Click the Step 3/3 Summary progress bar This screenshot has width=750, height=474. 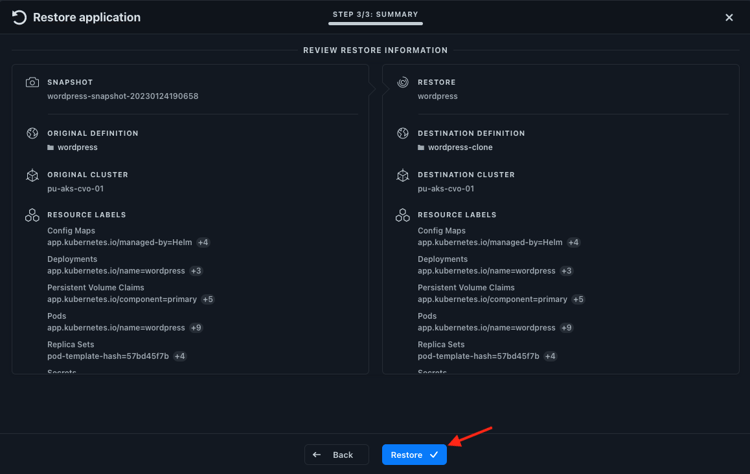pos(375,23)
